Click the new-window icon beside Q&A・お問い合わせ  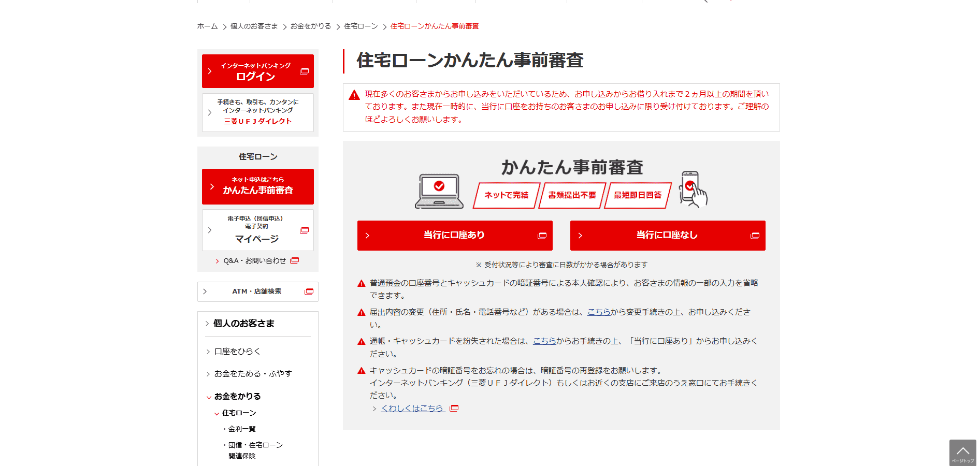[294, 260]
